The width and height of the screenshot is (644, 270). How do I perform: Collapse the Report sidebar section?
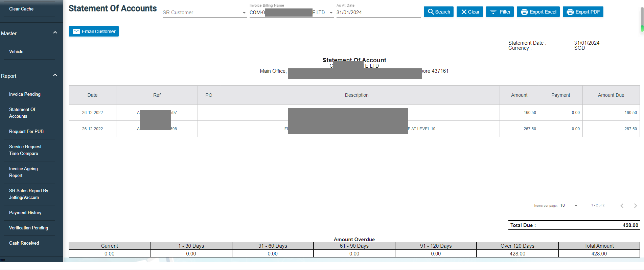55,75
